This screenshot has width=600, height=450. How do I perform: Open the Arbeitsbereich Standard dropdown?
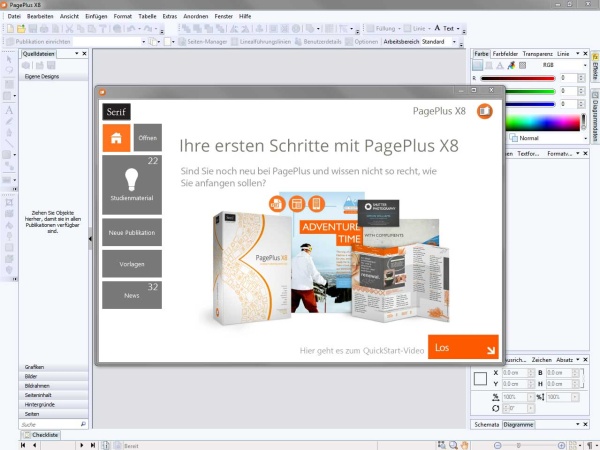pos(454,42)
